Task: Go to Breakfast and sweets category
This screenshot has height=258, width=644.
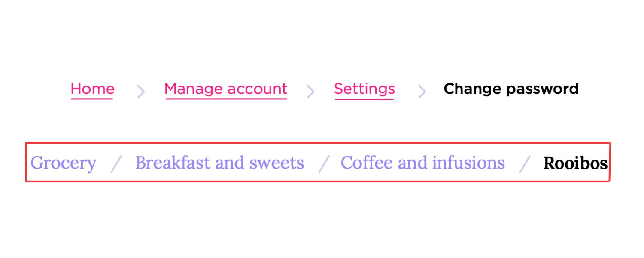Action: tap(219, 163)
